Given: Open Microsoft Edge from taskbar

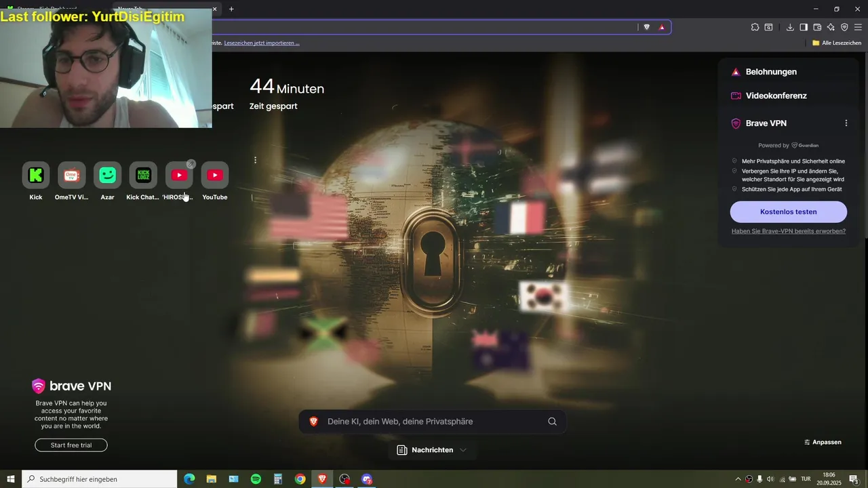Looking at the screenshot, I should (x=189, y=479).
